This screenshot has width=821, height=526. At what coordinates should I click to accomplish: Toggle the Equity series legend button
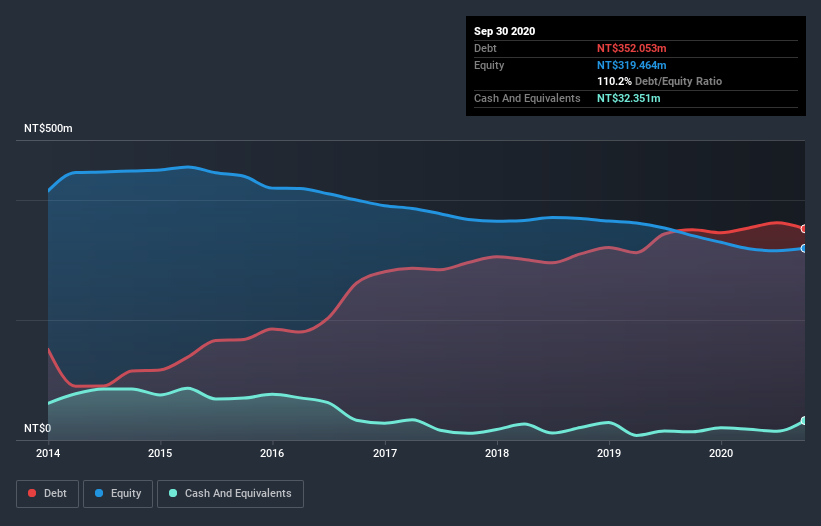tap(118, 494)
